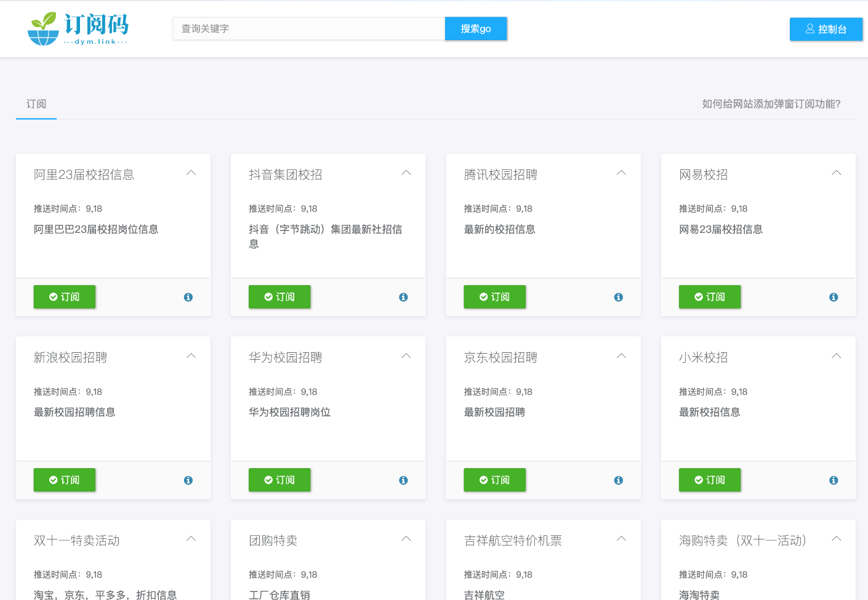Screen dimensions: 868x600
Task: Collapse the 腾讯校园招聘 card
Action: [x=621, y=173]
